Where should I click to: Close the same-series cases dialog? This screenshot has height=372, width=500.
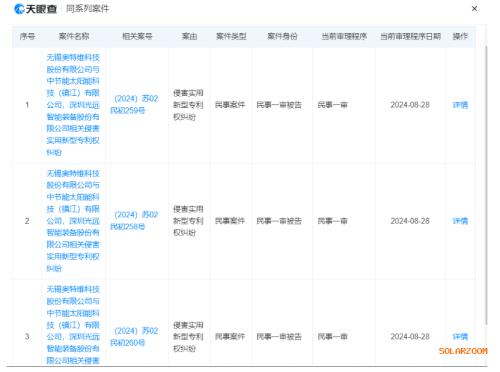(474, 9)
